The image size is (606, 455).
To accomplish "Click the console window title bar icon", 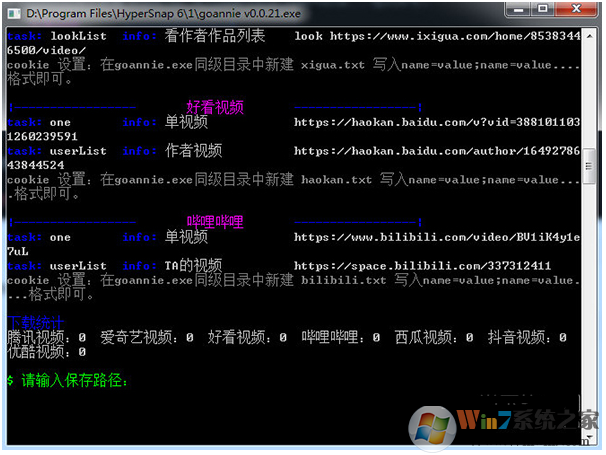I will click(x=14, y=14).
